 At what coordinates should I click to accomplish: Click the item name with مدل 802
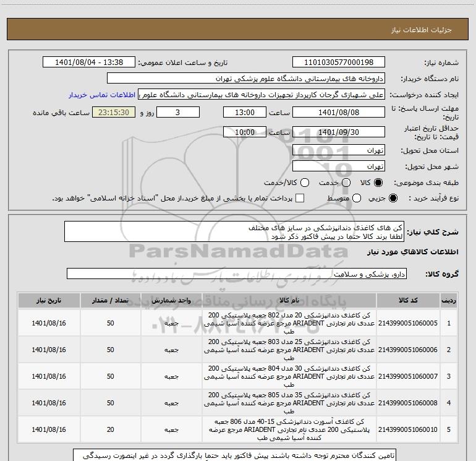click(289, 323)
